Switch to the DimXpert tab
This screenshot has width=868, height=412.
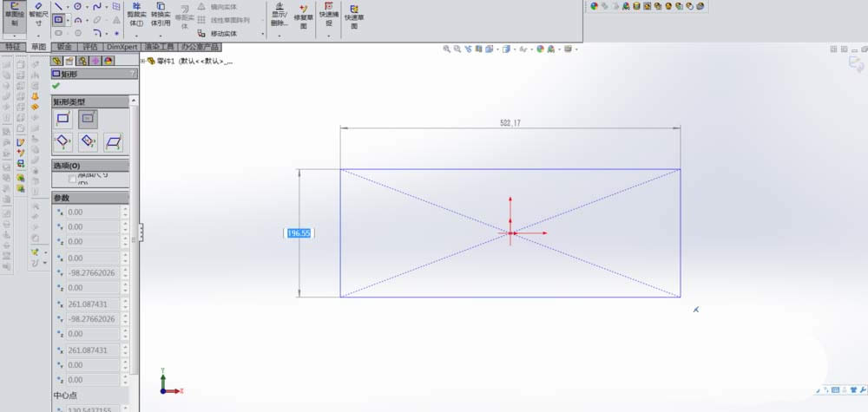[x=122, y=47]
